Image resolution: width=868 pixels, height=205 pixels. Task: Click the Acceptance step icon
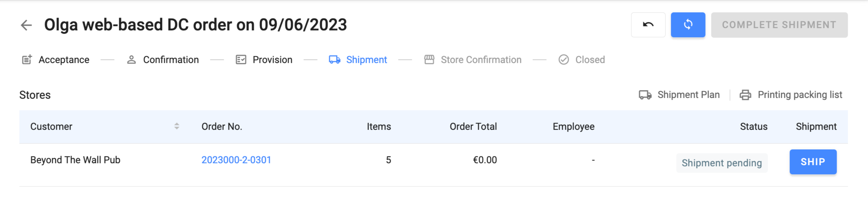(x=27, y=60)
